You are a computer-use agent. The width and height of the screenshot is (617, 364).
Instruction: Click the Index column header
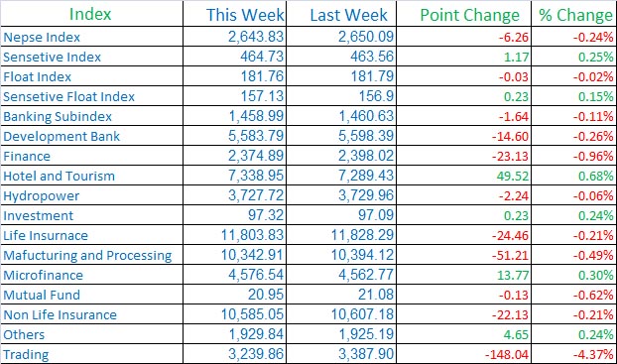click(90, 14)
